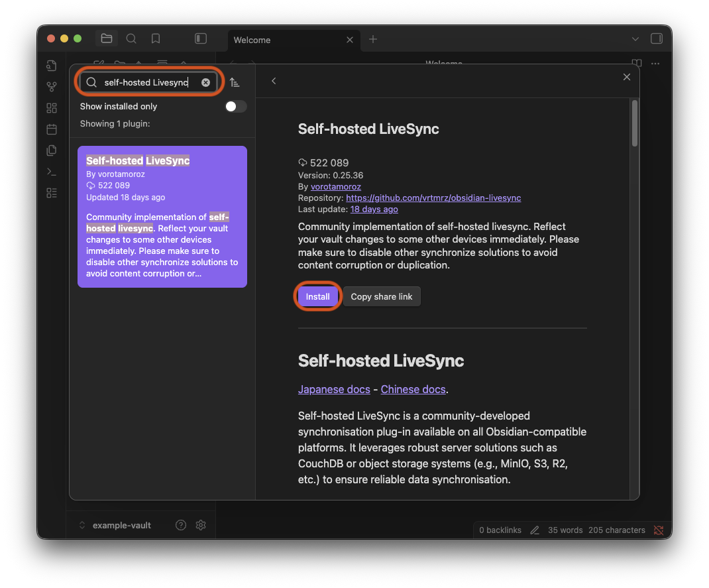Go back using the left chevron
709x588 pixels.
[x=274, y=81]
